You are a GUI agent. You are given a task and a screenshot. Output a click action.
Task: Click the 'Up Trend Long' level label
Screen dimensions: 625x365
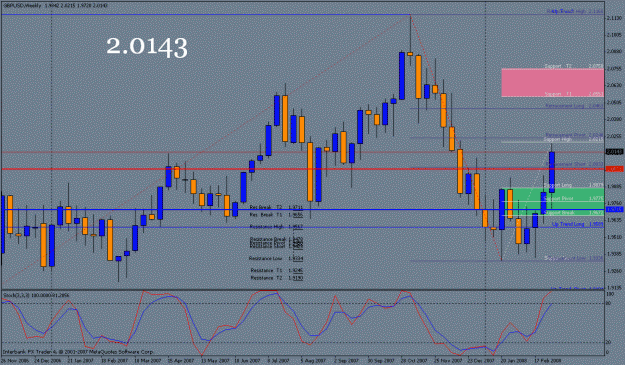click(568, 224)
